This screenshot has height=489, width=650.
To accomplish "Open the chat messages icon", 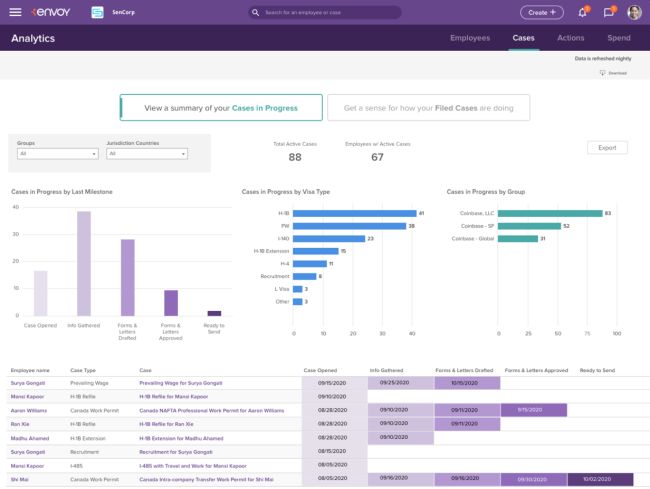I will click(608, 12).
